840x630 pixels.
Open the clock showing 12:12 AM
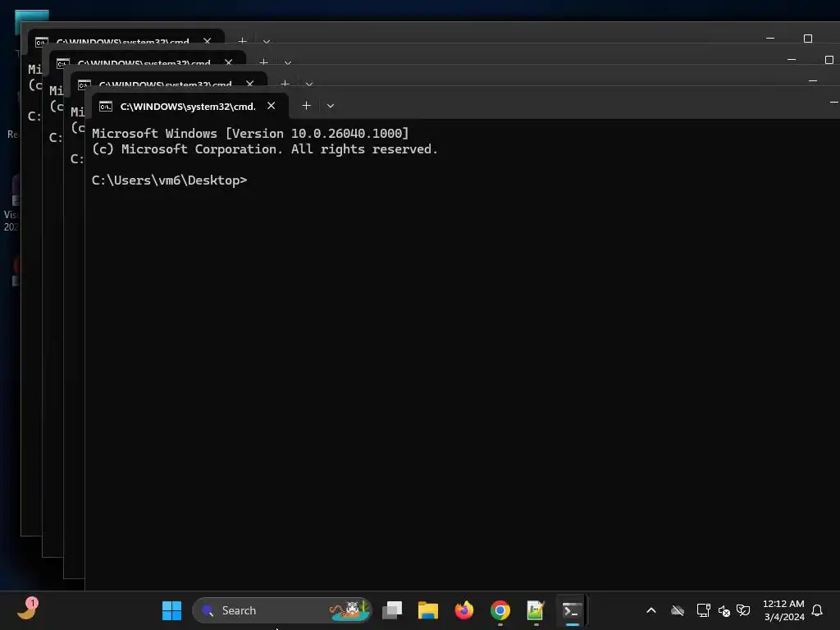point(783,610)
